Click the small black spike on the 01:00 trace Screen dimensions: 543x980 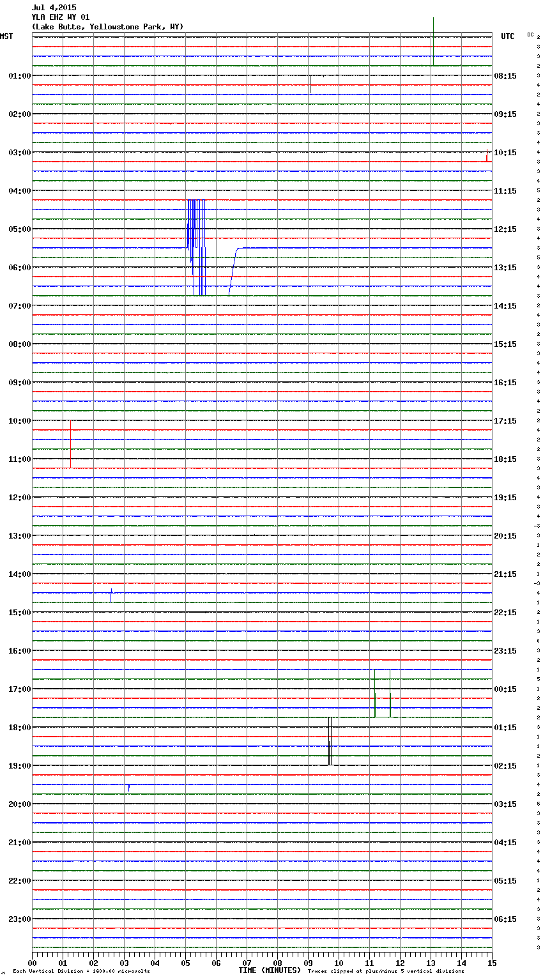[310, 84]
